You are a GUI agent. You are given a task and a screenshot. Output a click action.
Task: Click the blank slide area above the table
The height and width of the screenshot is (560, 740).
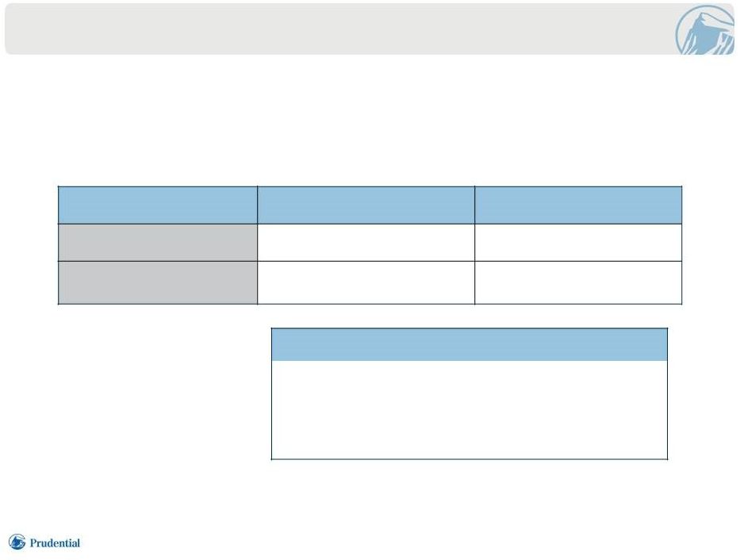click(370, 121)
